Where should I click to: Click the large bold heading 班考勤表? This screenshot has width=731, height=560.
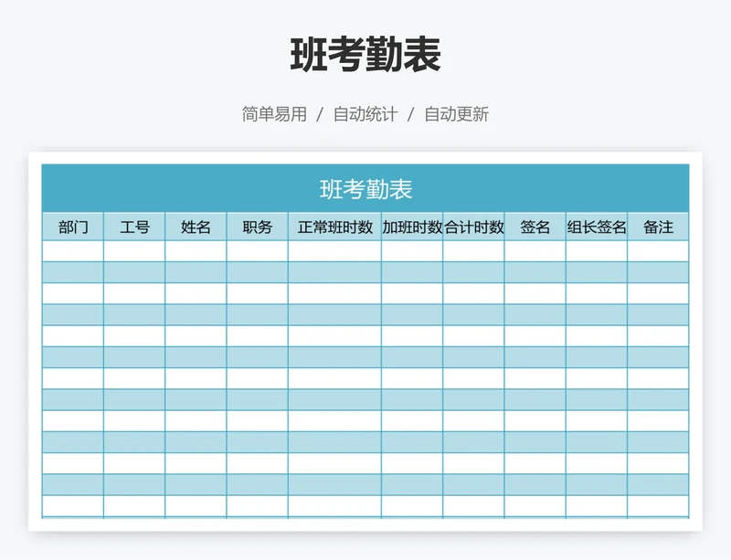[x=365, y=55]
